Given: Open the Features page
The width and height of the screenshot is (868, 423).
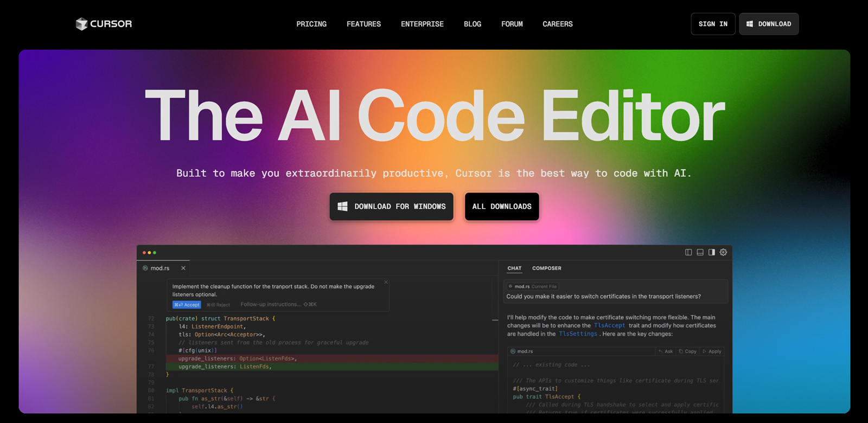Looking at the screenshot, I should (363, 24).
